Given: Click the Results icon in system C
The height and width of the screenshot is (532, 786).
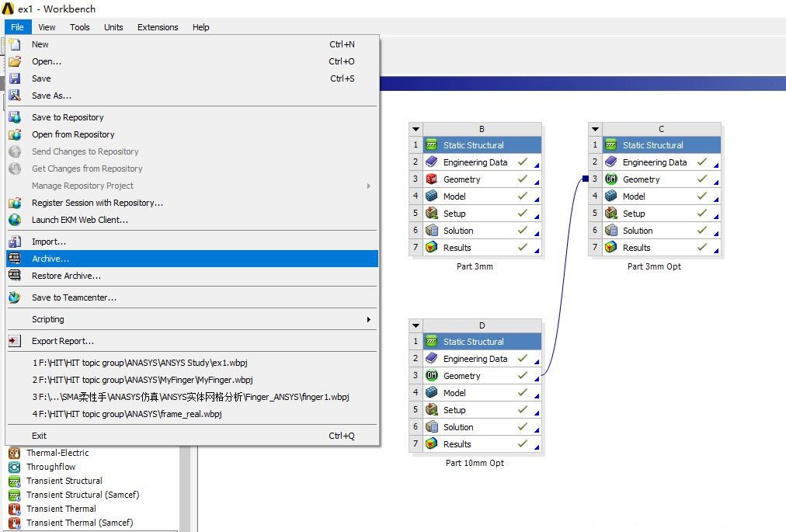Looking at the screenshot, I should [x=611, y=247].
